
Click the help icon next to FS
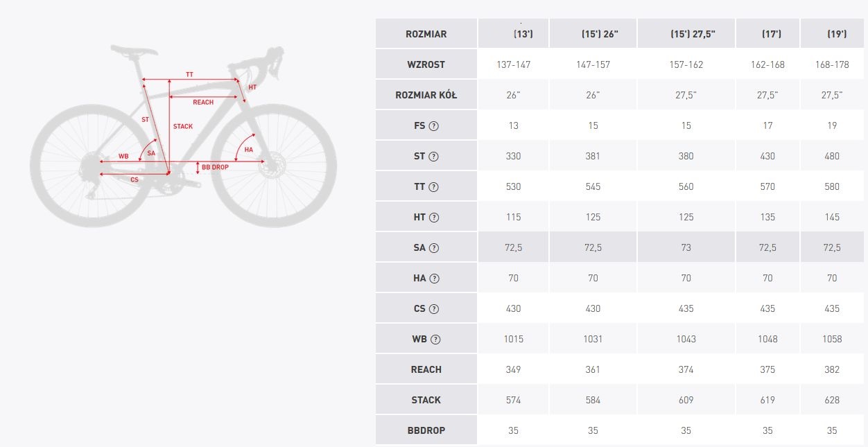(435, 126)
